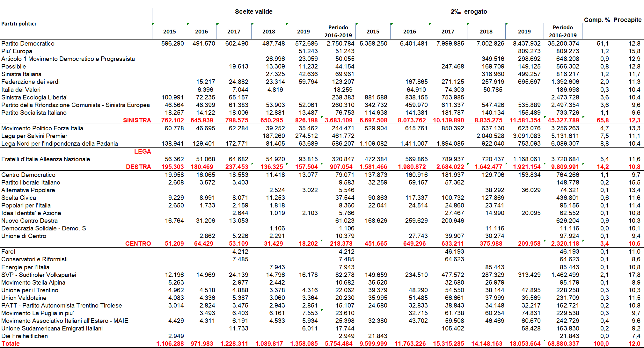Viewport: 644px width, 348px height.
Task: Select the 'Alternativa Popolare' cell
Action: (28, 190)
